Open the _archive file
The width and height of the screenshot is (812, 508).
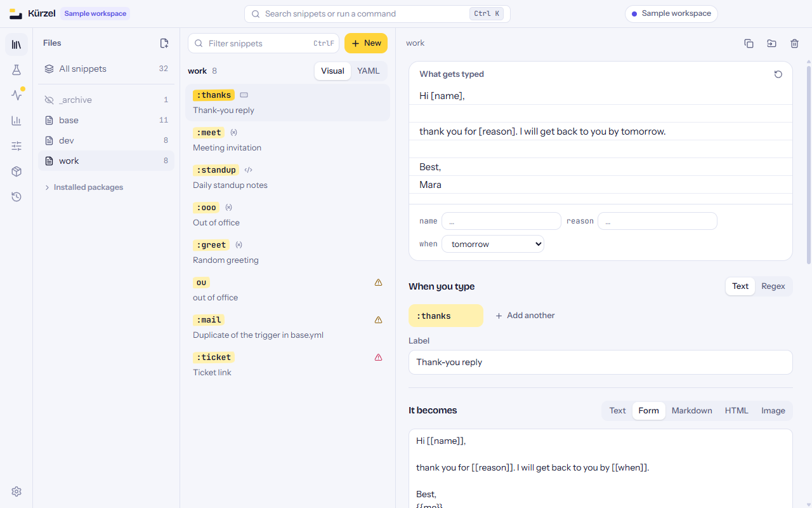(x=106, y=100)
